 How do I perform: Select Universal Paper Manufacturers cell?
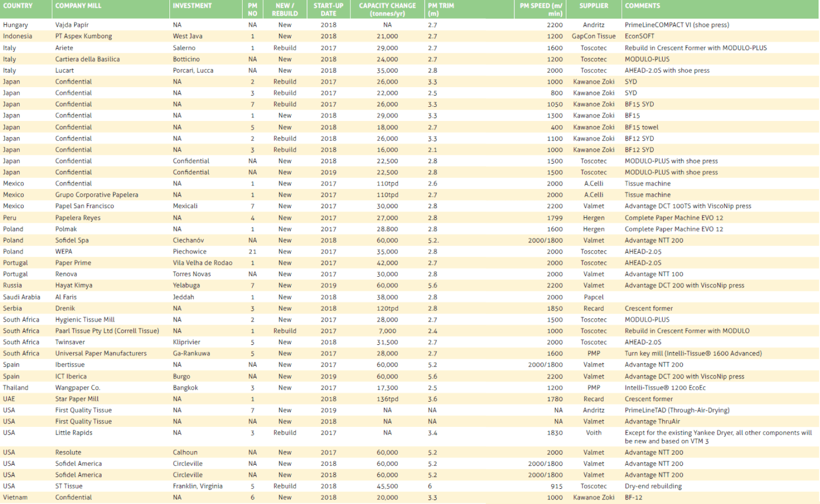(101, 353)
